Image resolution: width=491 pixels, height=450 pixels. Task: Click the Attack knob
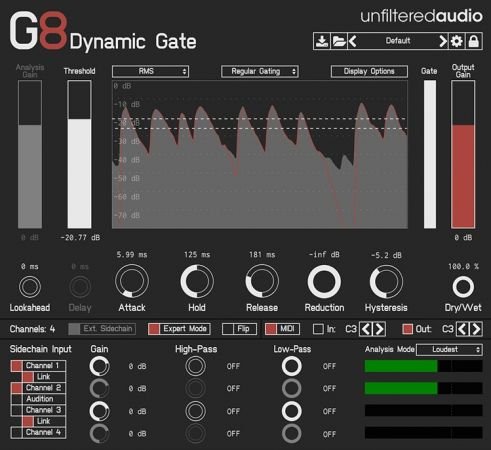(132, 281)
